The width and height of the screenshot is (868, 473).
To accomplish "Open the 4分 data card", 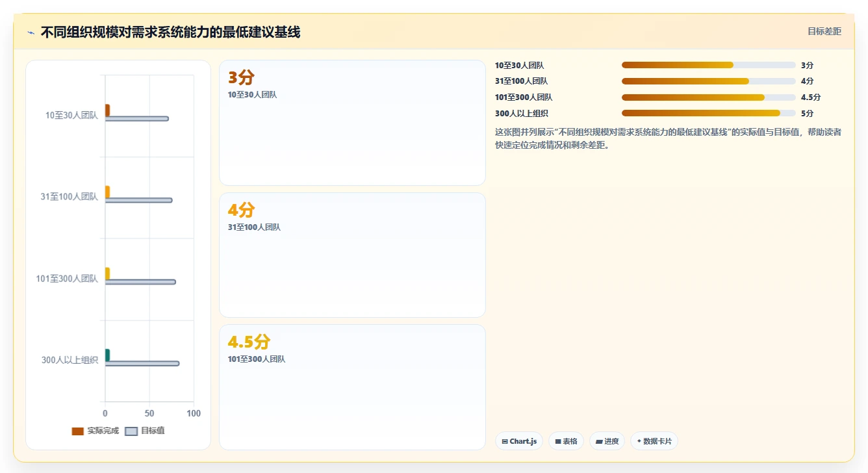I will [x=352, y=255].
